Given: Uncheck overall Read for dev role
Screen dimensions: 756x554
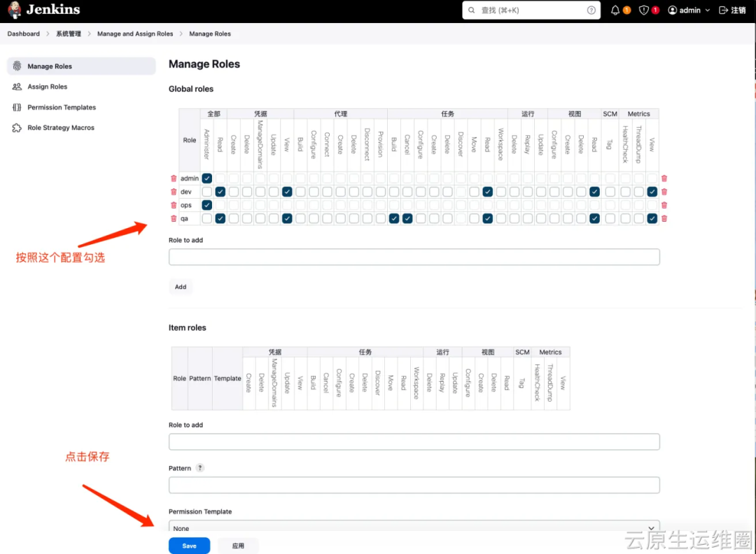Looking at the screenshot, I should tap(220, 192).
